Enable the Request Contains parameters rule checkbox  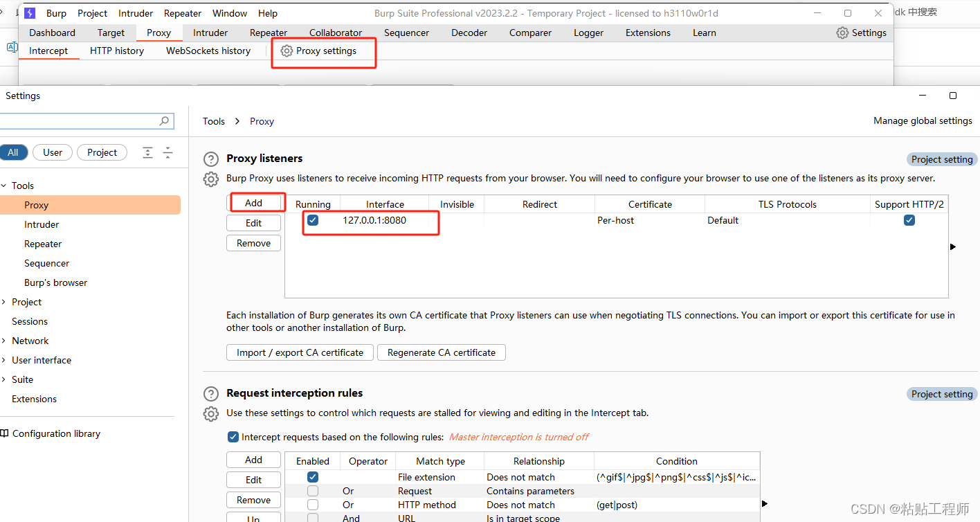(313, 491)
